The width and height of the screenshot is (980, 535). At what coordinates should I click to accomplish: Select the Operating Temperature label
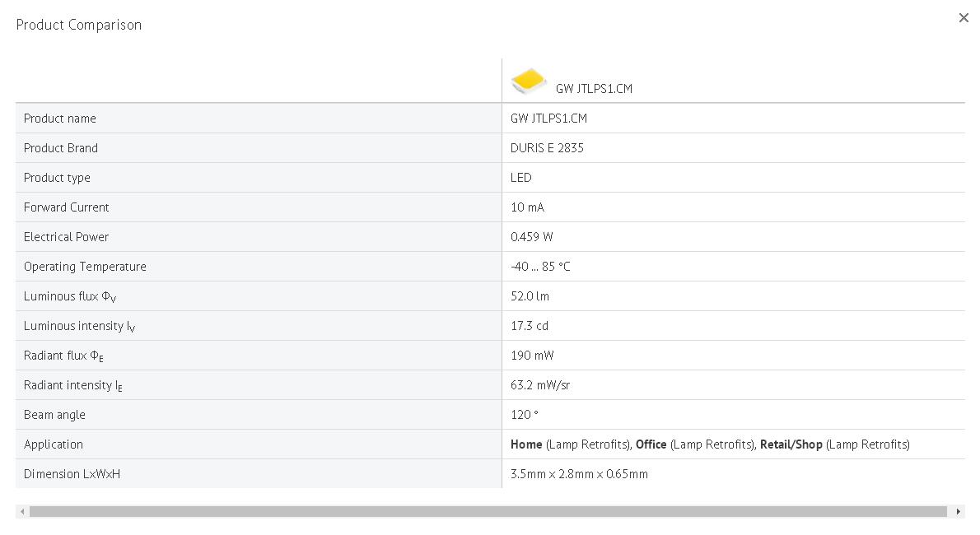(x=85, y=266)
